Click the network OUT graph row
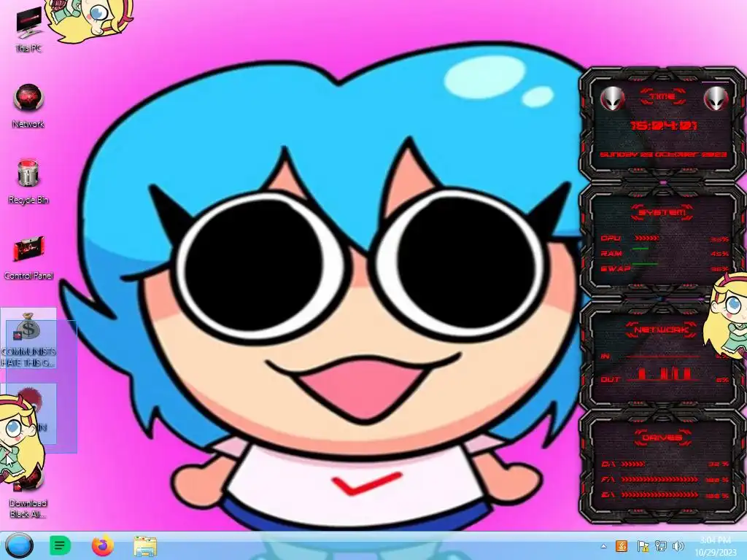 click(x=665, y=376)
